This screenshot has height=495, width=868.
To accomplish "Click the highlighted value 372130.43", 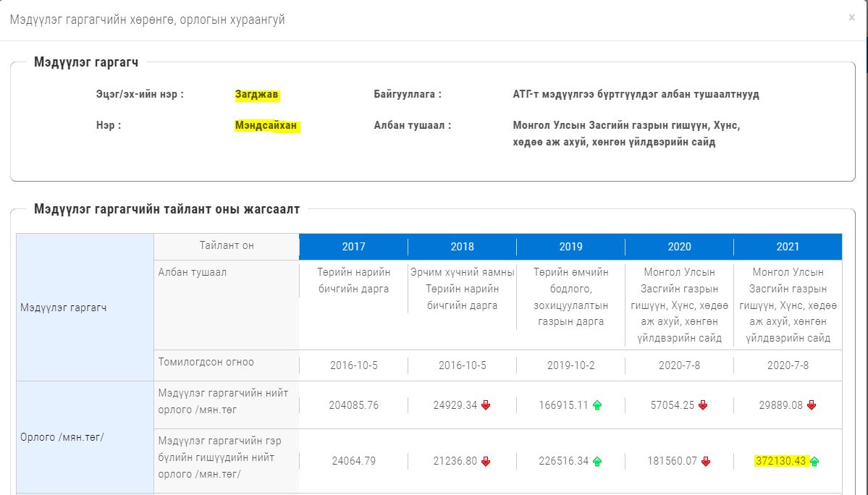I will 781,461.
